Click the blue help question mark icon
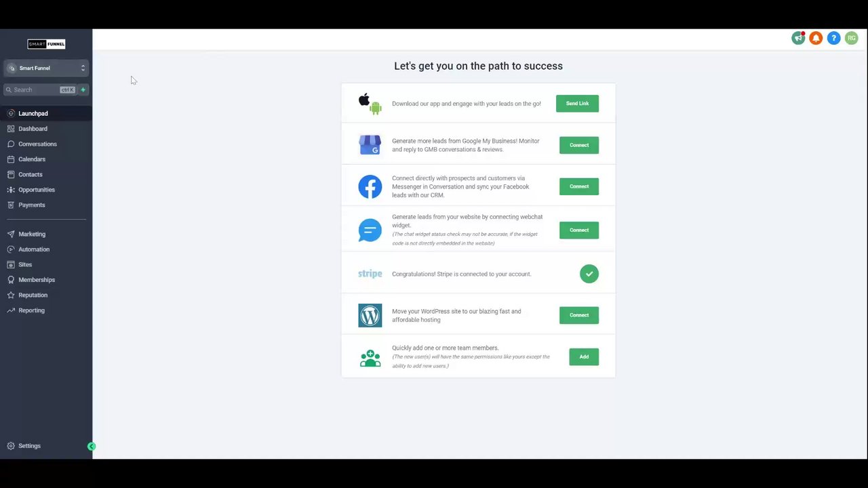Screen dimensions: 868x488 click(833, 39)
